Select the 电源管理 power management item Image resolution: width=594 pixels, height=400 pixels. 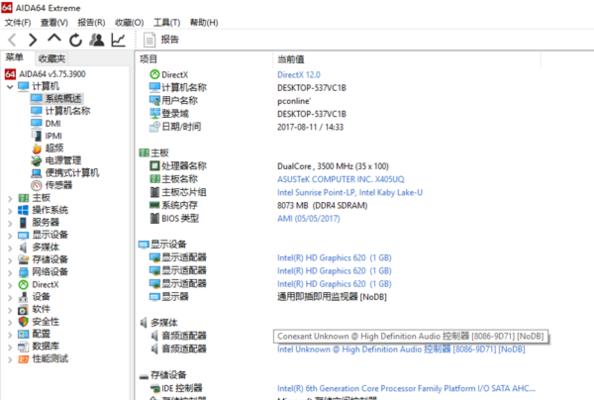[63, 160]
